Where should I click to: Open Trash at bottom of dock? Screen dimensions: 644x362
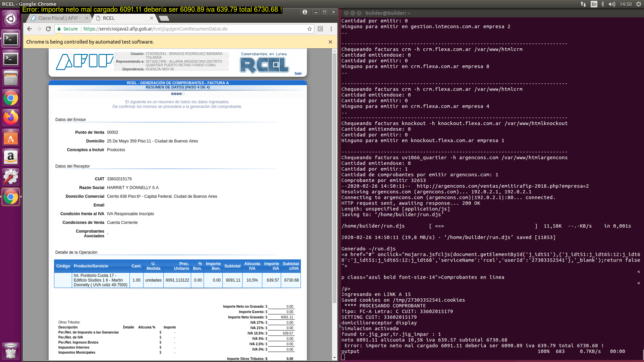pos(11,351)
